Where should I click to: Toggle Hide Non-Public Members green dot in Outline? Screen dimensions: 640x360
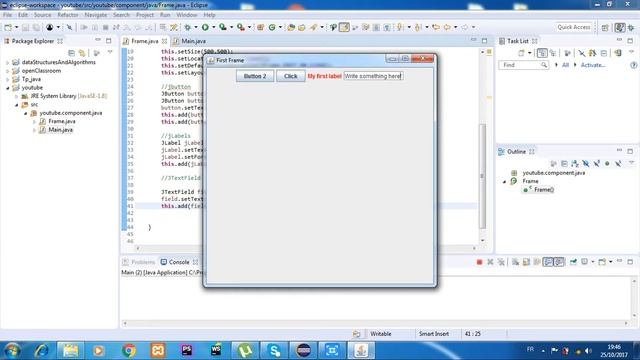(x=607, y=164)
